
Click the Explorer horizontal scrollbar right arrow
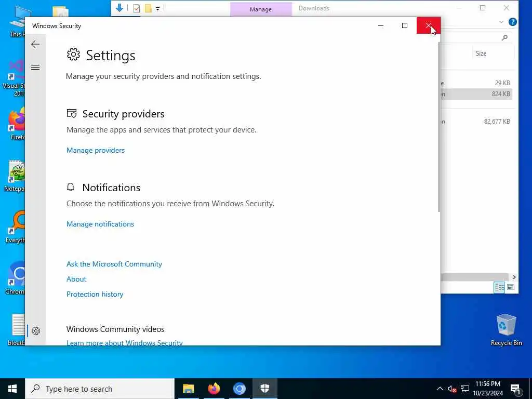tap(514, 277)
